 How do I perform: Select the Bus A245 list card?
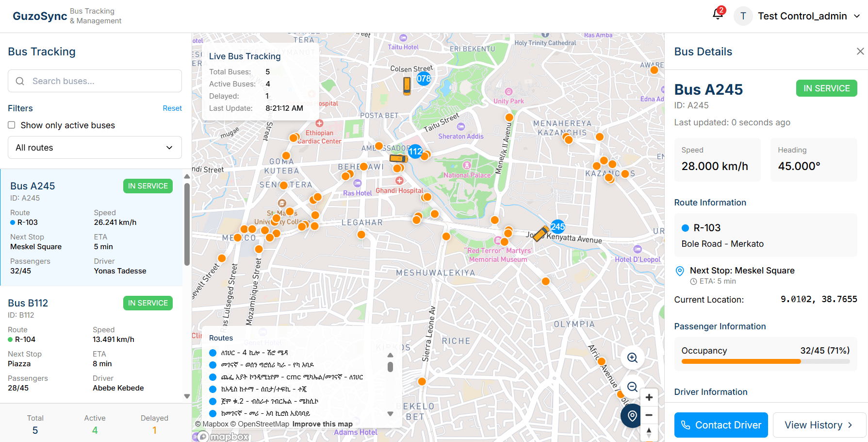[x=91, y=227]
